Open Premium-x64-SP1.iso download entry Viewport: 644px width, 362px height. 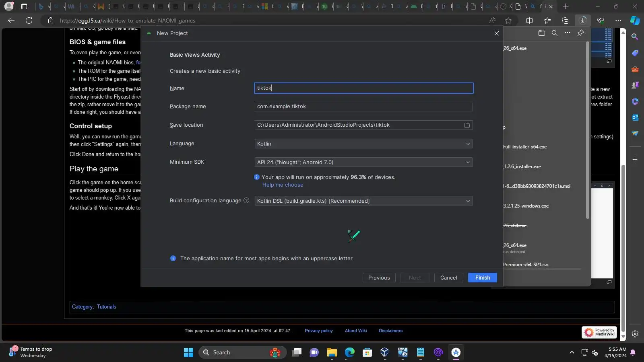click(x=526, y=265)
